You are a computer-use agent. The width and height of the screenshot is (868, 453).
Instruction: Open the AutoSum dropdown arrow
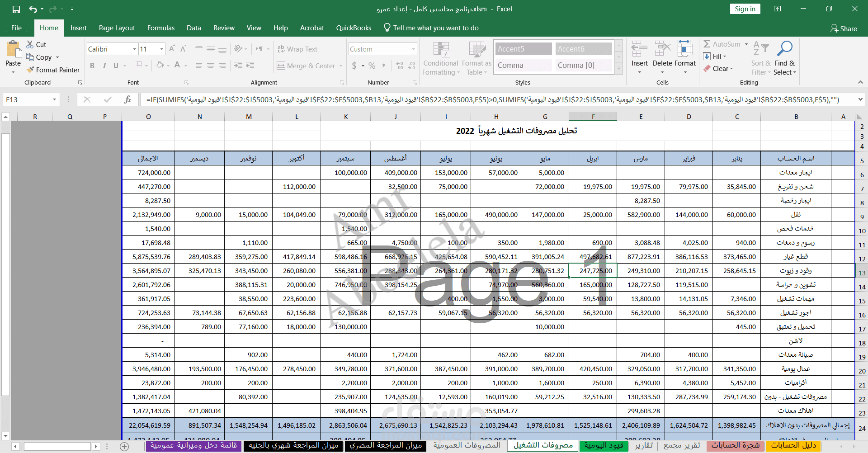746,44
